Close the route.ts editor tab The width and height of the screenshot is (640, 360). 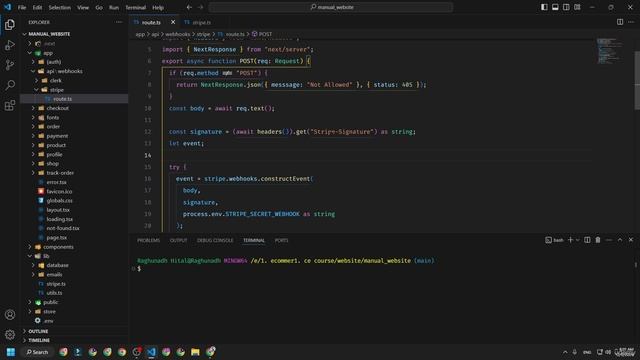(173, 22)
